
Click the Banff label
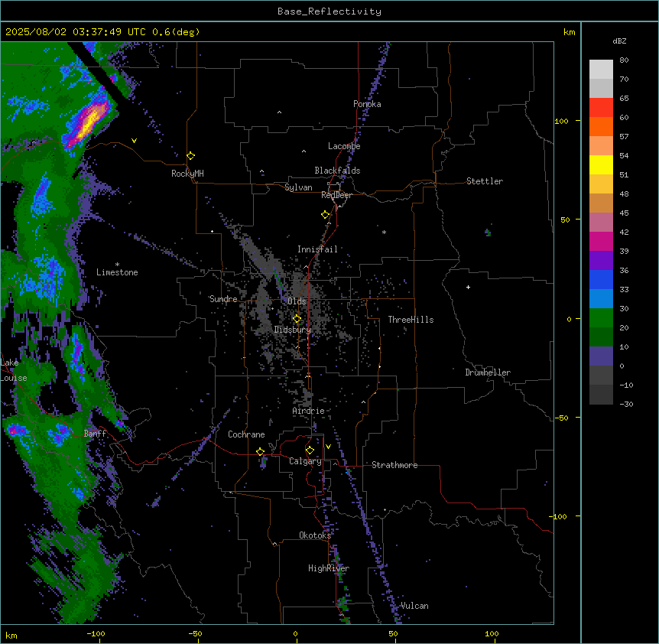point(95,434)
